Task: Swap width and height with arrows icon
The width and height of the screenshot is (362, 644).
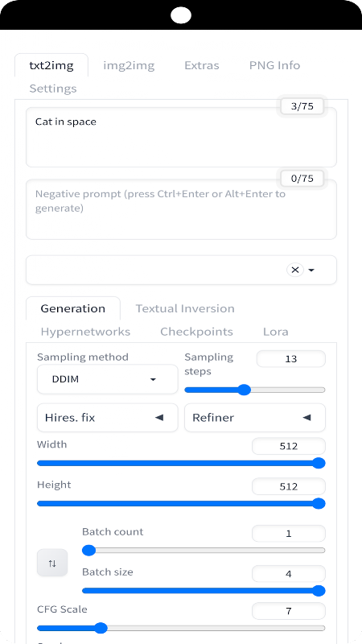Action: click(x=52, y=563)
